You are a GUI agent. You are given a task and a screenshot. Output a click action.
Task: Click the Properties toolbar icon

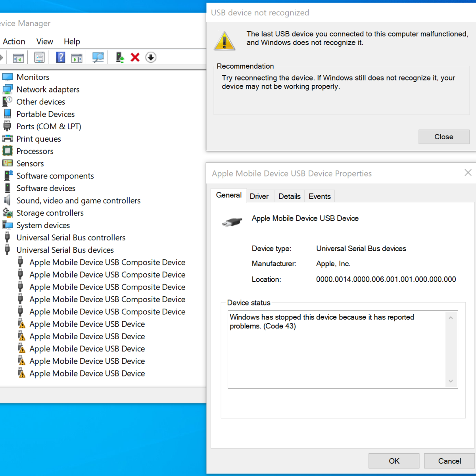[39, 58]
